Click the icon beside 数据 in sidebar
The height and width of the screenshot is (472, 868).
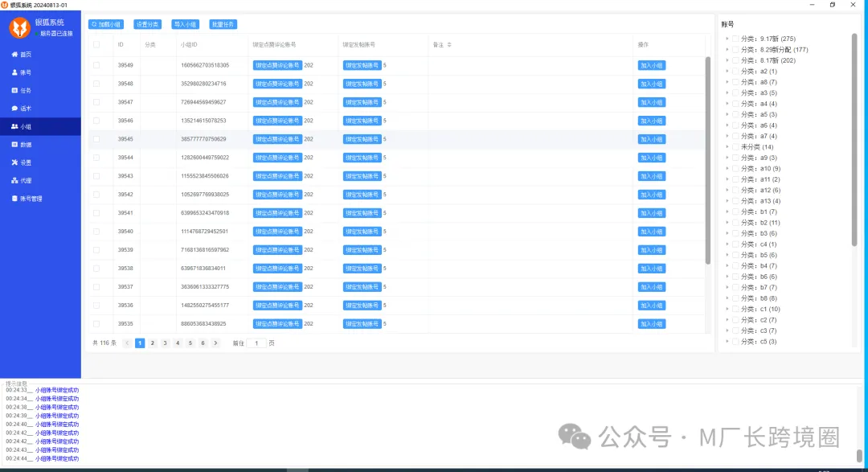click(15, 145)
